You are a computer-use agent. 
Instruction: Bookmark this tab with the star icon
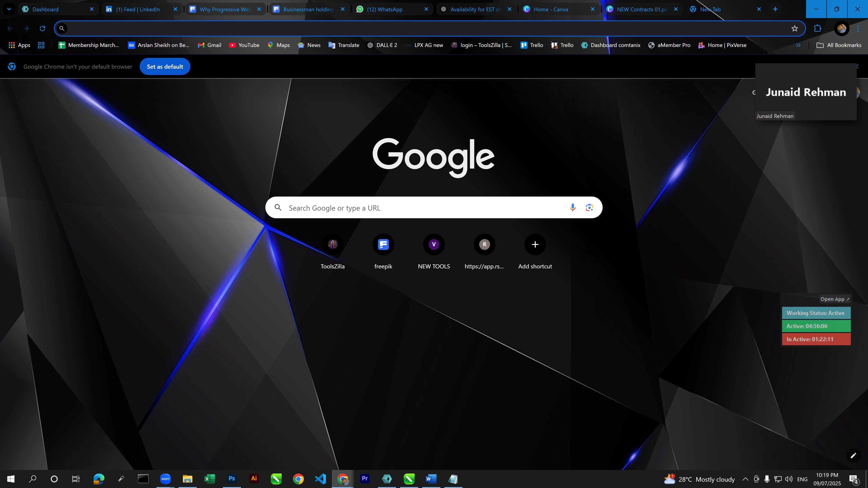[795, 28]
